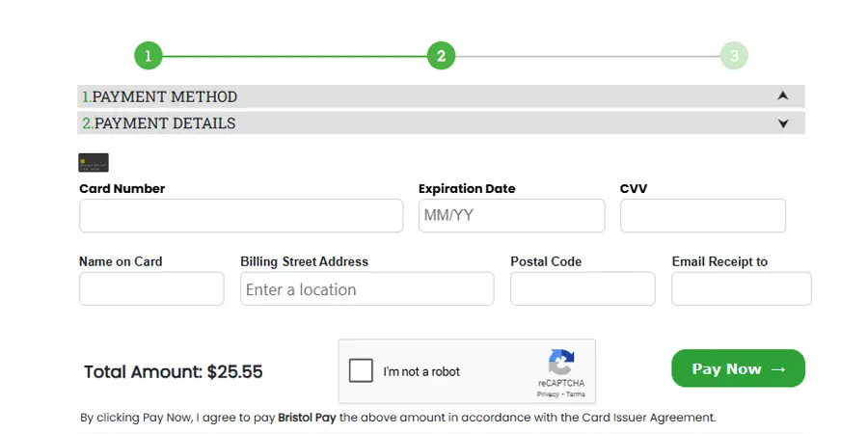Click the Expiration Date label
The width and height of the screenshot is (868, 434).
[x=467, y=189]
